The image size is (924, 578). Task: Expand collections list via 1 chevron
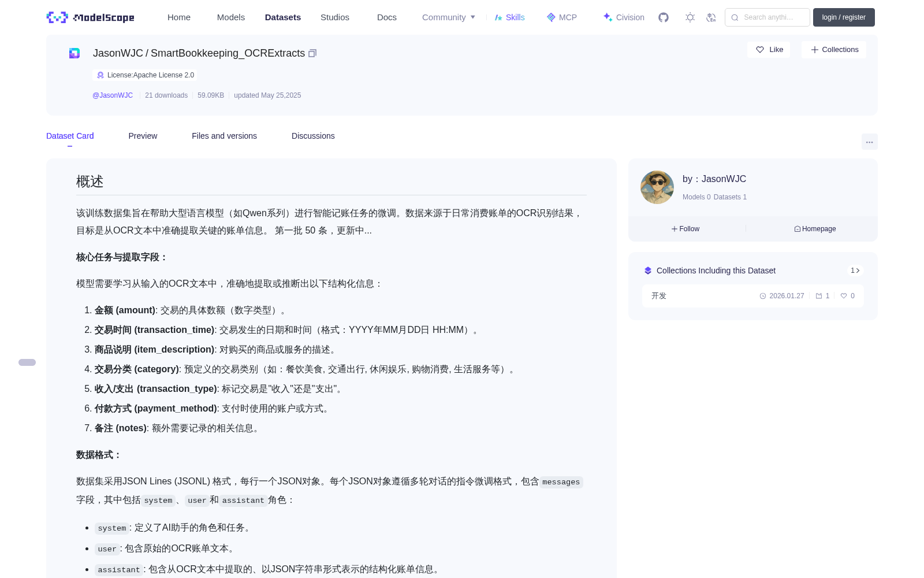[855, 271]
